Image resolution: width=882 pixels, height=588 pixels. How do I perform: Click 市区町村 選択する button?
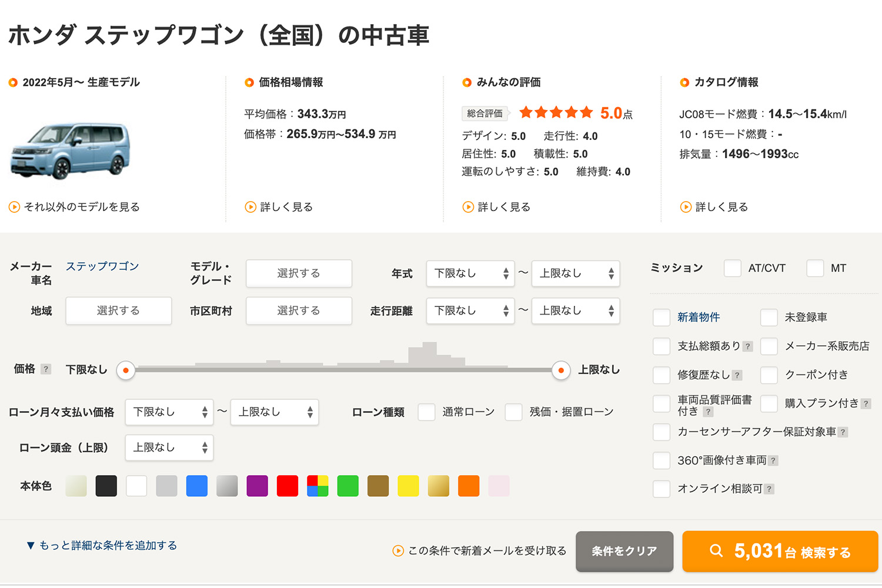click(x=299, y=310)
